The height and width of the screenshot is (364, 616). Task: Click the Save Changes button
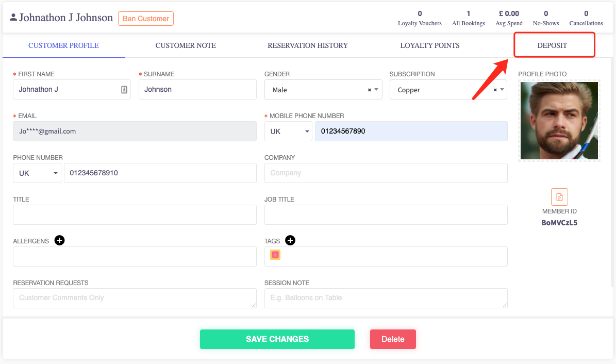(x=277, y=339)
